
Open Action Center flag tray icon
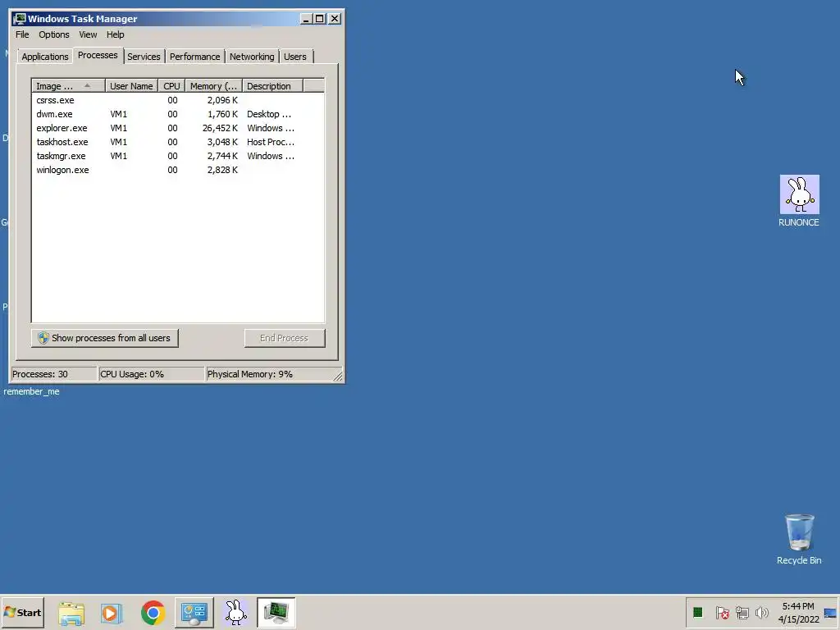(722, 612)
